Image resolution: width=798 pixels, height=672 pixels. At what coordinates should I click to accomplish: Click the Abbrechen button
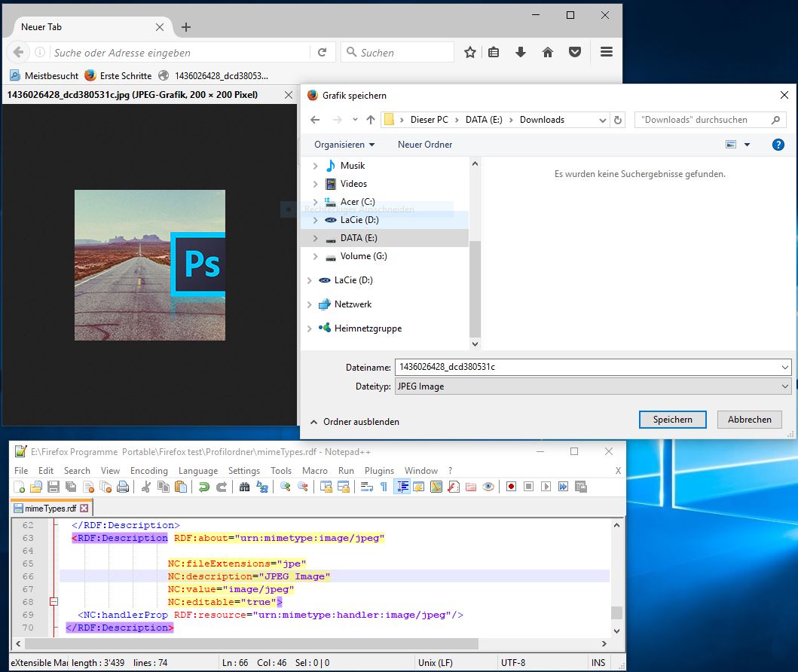tap(749, 420)
